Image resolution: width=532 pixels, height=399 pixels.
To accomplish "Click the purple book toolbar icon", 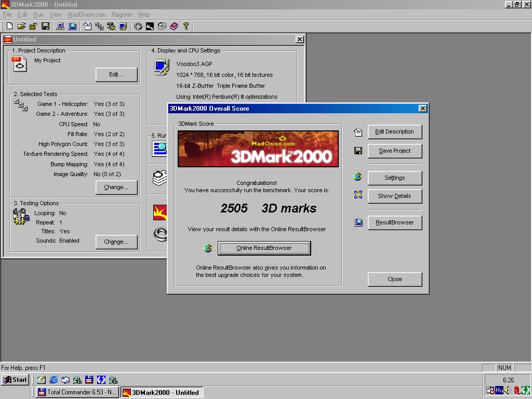I will [174, 26].
